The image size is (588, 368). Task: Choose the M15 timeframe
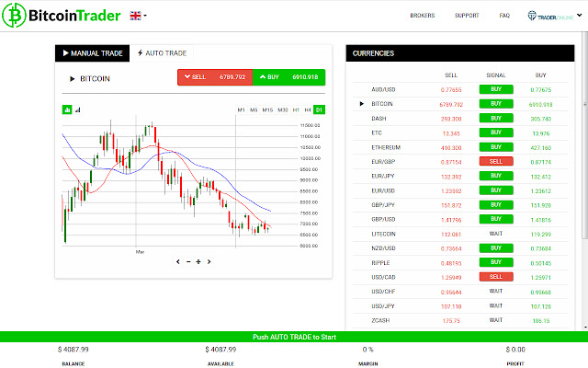click(x=267, y=109)
